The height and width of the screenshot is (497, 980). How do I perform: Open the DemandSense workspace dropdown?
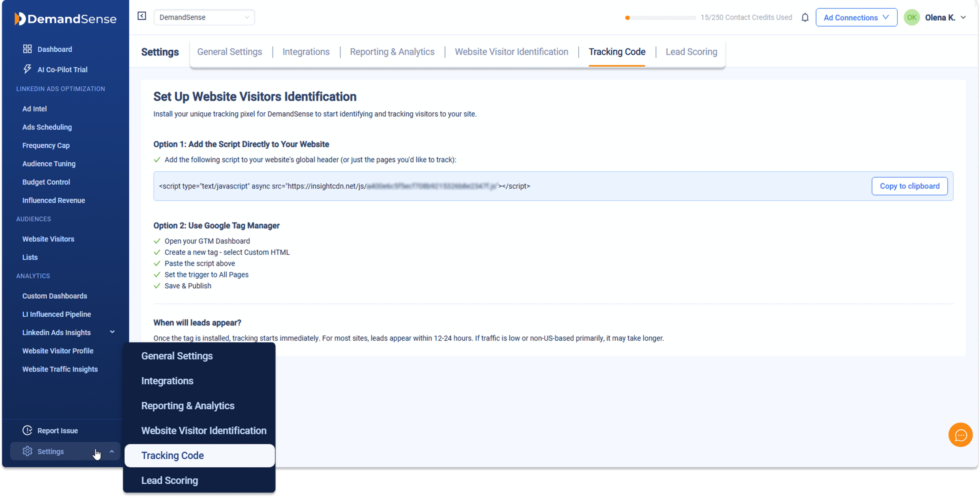coord(204,17)
